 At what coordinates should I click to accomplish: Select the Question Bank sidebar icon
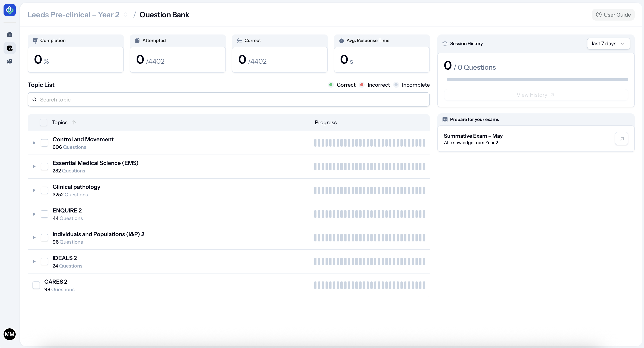(10, 48)
